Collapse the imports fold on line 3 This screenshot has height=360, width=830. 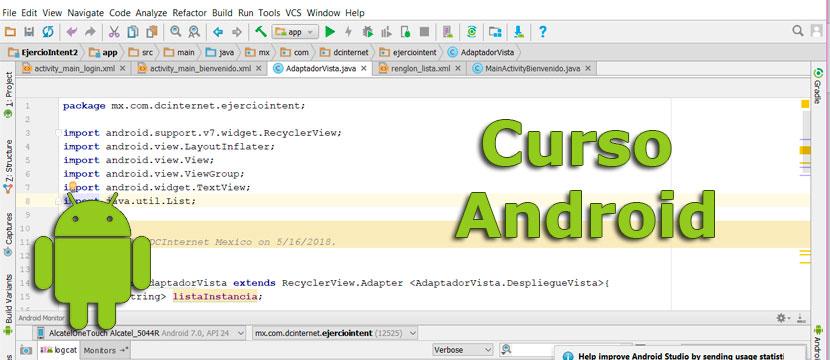click(x=58, y=133)
